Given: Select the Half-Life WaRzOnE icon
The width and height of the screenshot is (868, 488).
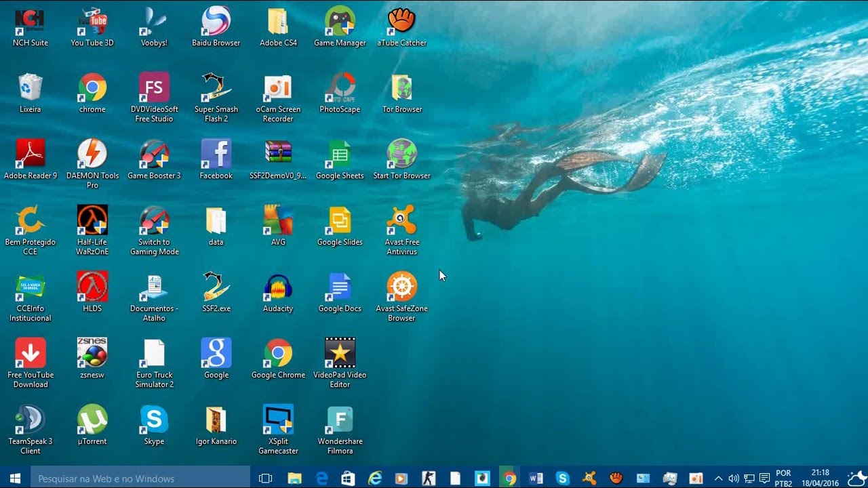Looking at the screenshot, I should click(92, 231).
